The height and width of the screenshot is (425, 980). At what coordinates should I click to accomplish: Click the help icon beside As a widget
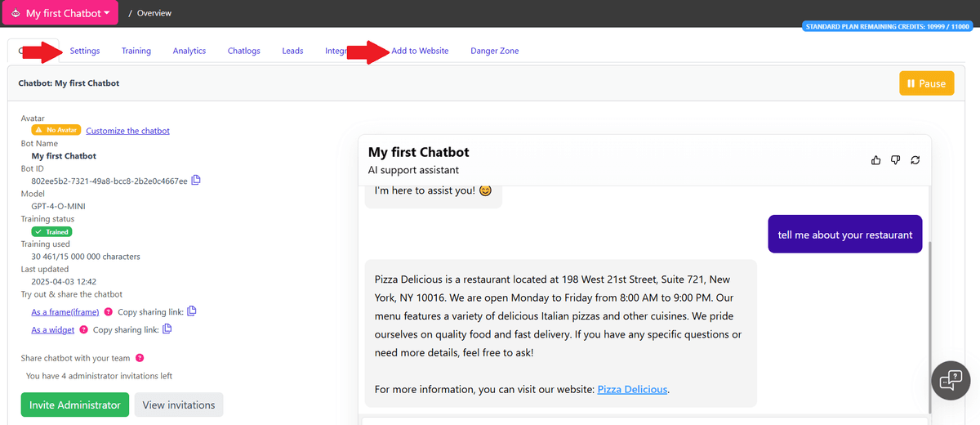83,330
